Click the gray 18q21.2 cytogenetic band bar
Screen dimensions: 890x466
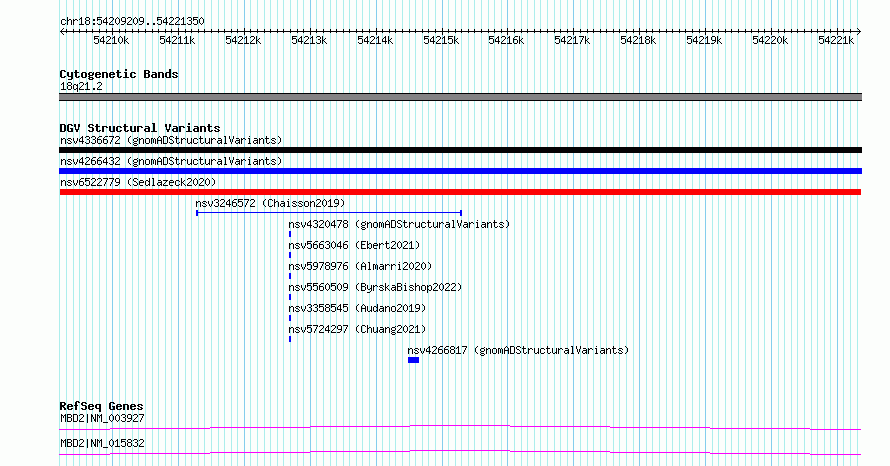pos(460,97)
